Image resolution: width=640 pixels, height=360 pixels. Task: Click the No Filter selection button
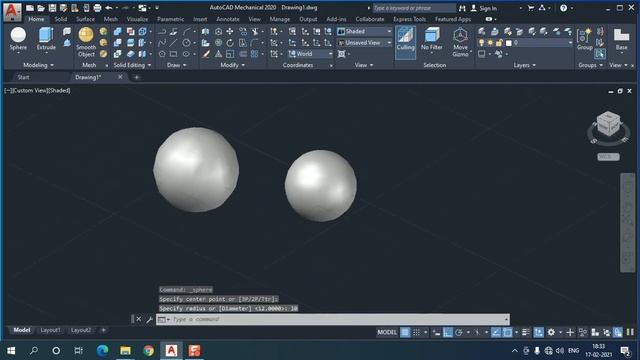coord(431,39)
